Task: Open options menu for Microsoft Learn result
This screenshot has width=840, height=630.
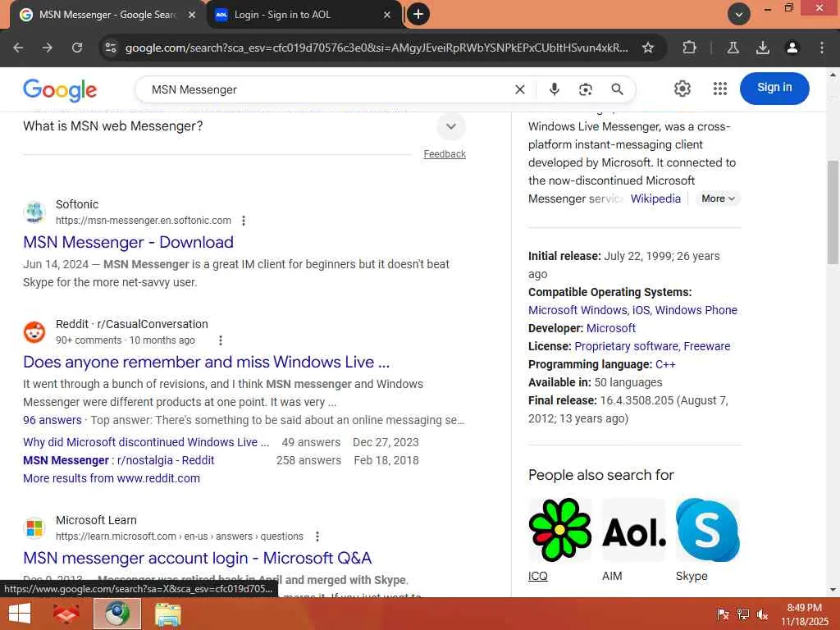Action: (317, 536)
